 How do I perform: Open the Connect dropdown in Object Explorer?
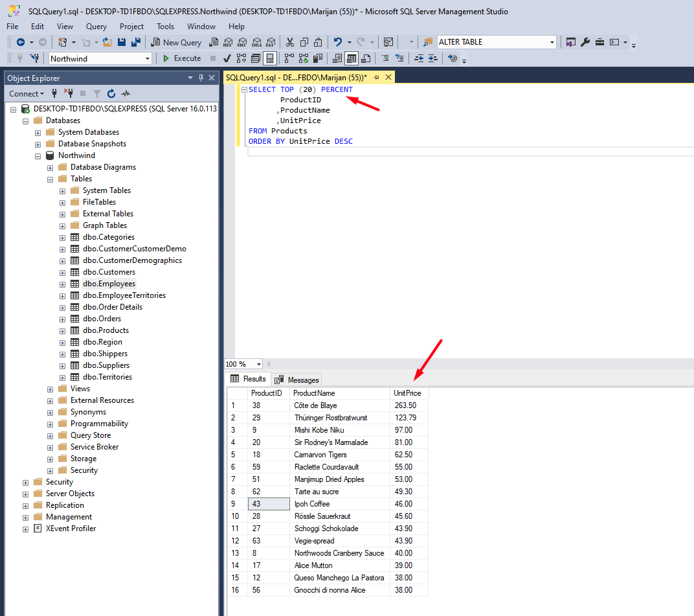coord(27,94)
